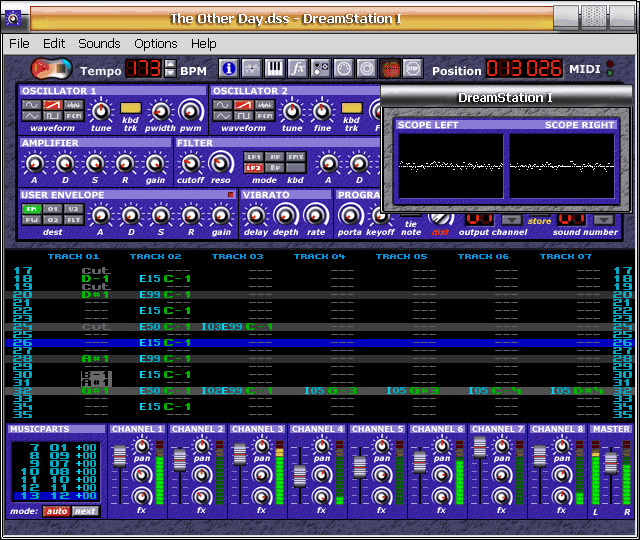Click the Oscillator 1 pwm knob
The image size is (640, 540).
tap(191, 111)
